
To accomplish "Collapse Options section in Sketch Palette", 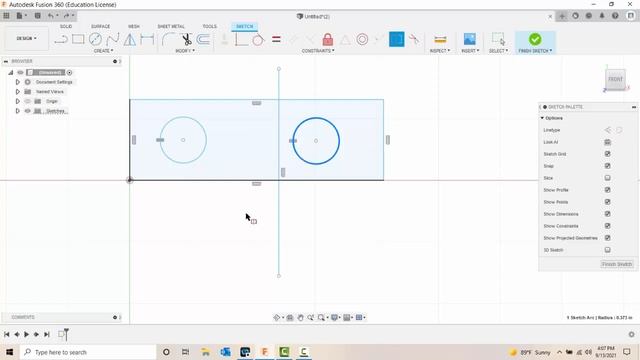I will point(542,118).
